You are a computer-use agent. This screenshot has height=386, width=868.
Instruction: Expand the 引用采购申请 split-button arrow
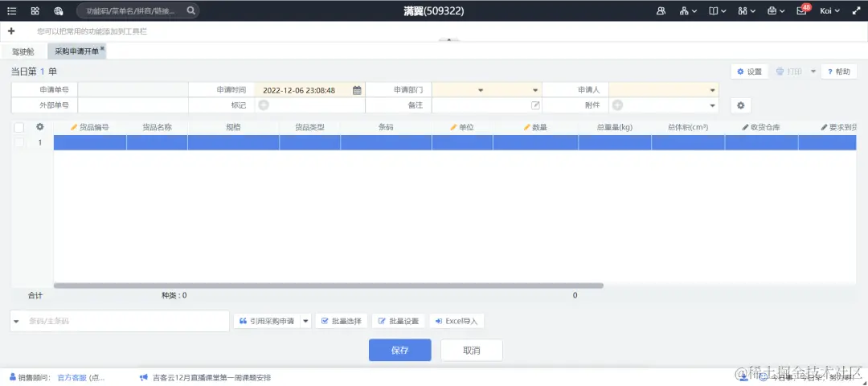(306, 321)
